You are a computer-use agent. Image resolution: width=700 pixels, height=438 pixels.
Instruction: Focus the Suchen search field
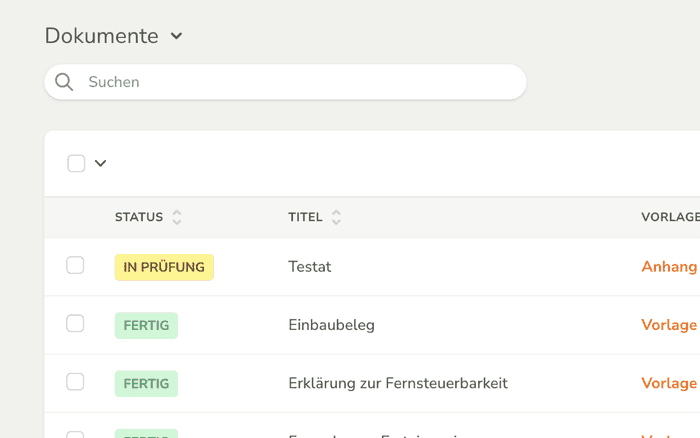click(285, 82)
